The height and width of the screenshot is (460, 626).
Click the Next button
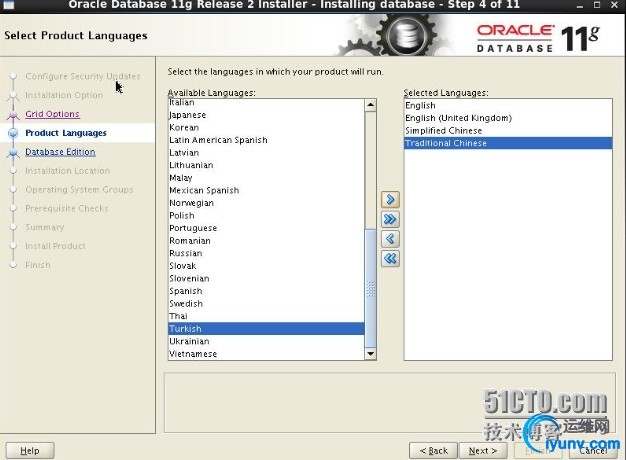[483, 450]
